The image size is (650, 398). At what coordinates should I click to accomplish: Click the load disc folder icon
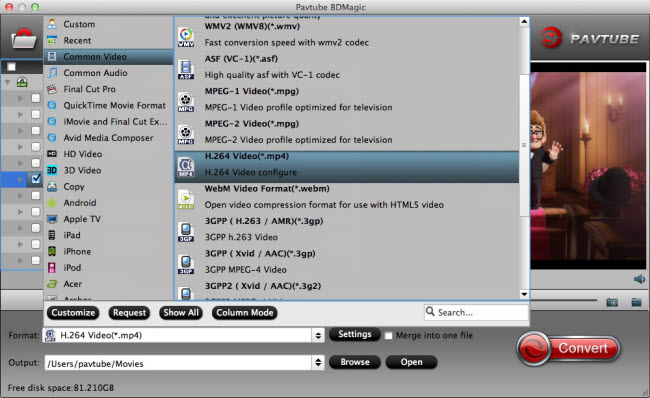(24, 39)
